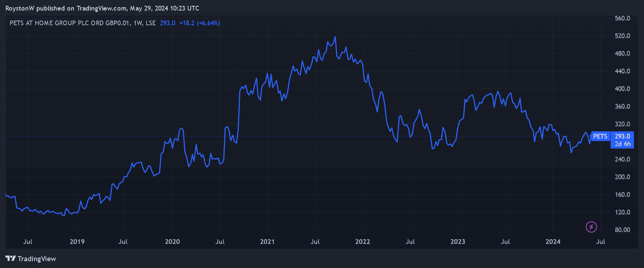Click the blue PETS symbol tag
The height and width of the screenshot is (268, 644).
(600, 136)
